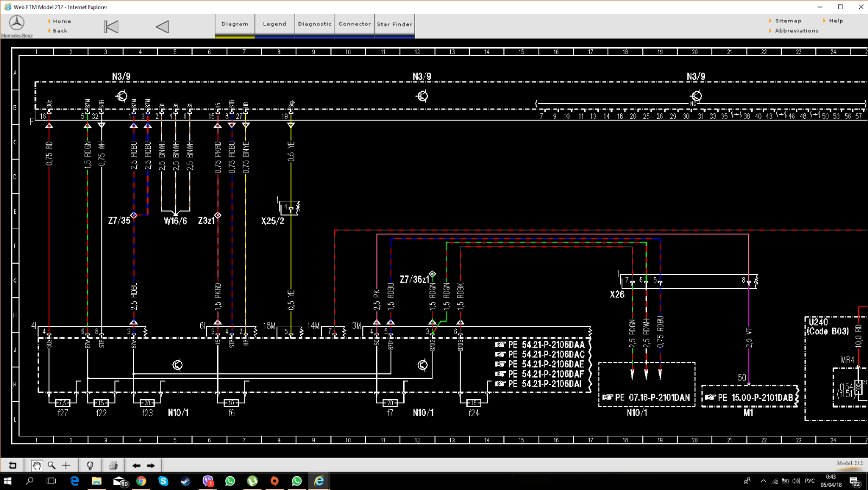The width and height of the screenshot is (868, 490).
Task: Open the Sitemap link
Action: [x=788, y=21]
